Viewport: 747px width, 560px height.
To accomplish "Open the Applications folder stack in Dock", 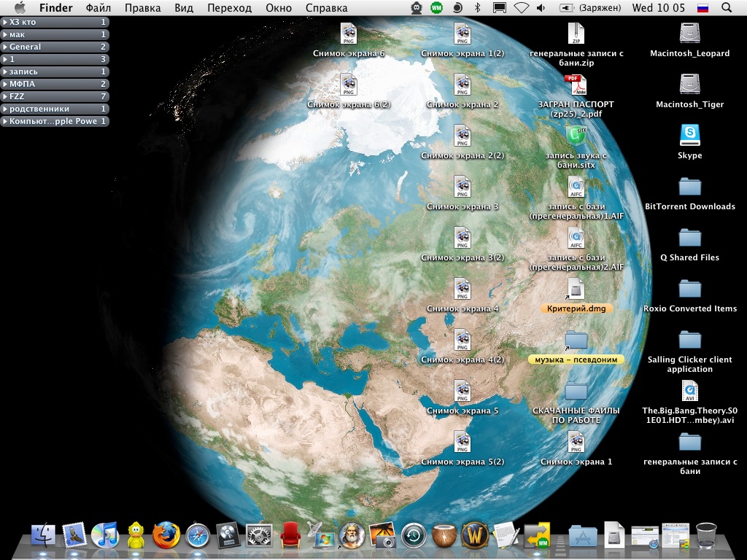I will coord(583,536).
